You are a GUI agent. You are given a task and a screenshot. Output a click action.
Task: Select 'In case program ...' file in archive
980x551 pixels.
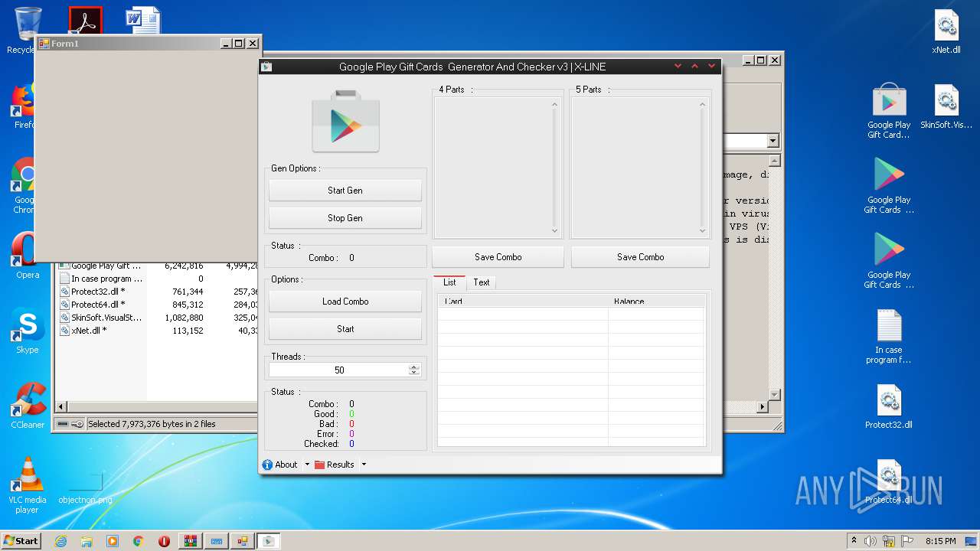coord(100,279)
